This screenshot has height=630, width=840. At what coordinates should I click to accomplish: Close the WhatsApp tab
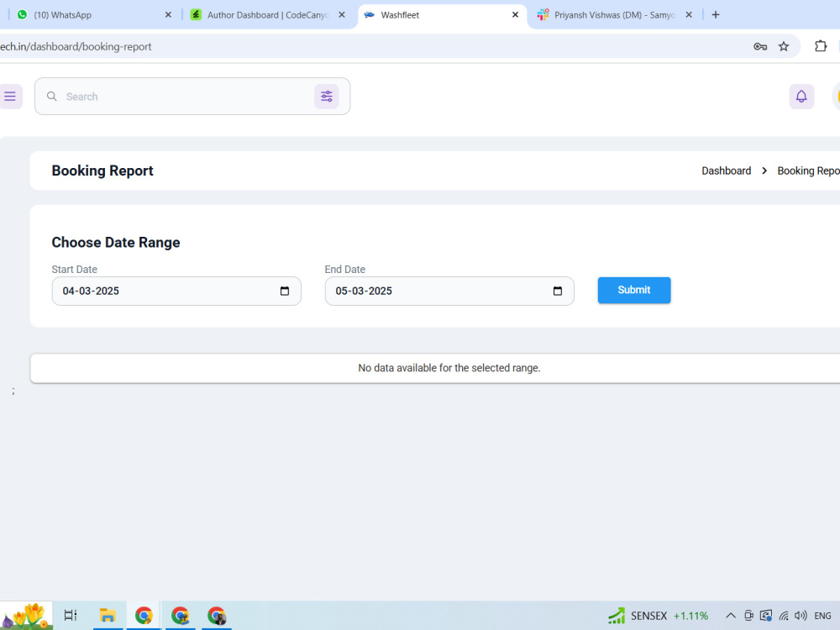point(168,15)
